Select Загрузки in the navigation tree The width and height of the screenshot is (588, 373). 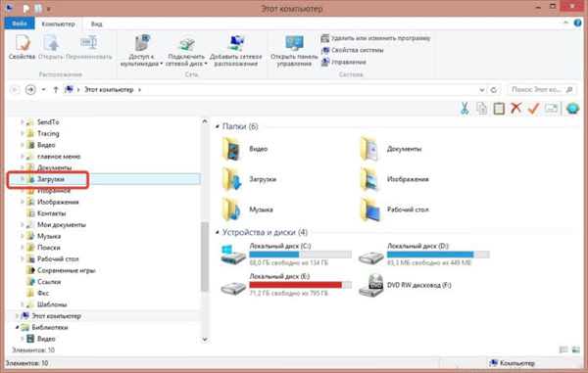click(x=51, y=179)
